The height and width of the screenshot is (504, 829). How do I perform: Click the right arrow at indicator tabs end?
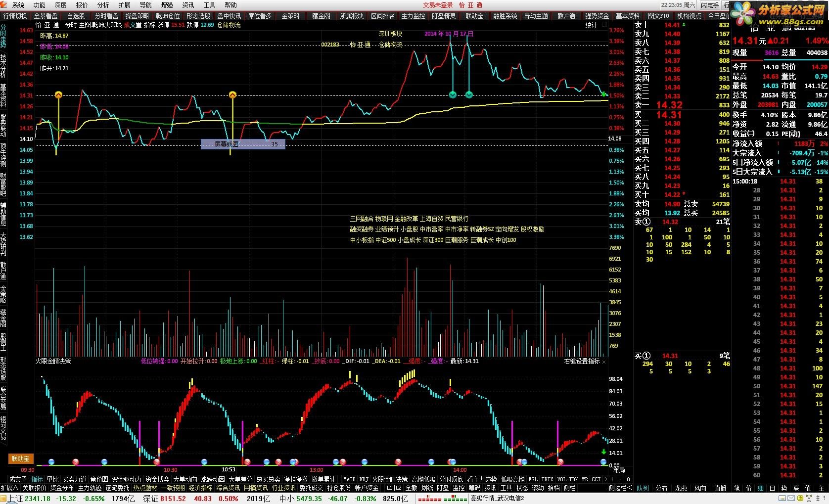tap(605, 479)
